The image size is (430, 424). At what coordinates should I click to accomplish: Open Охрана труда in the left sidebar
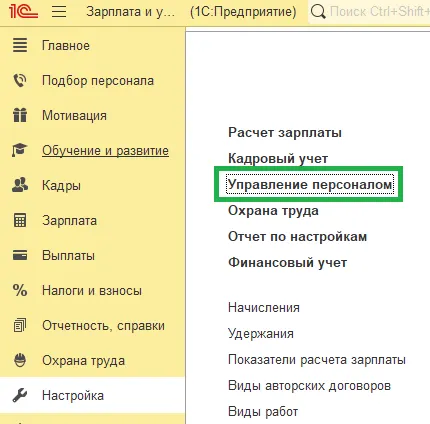click(84, 361)
